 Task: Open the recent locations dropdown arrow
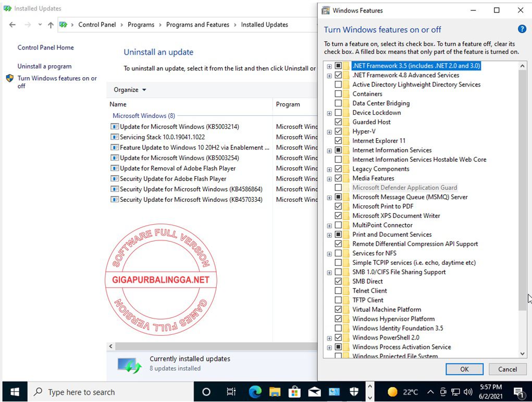[x=40, y=25]
